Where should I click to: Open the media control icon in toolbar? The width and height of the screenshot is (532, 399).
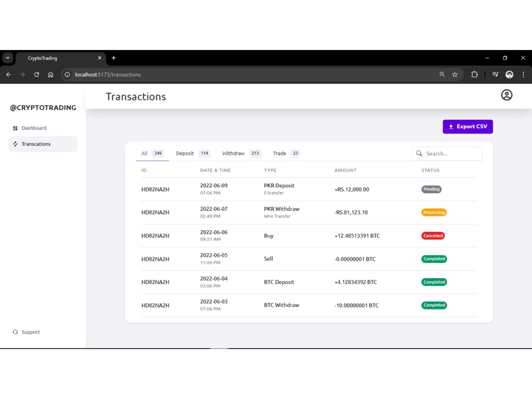[x=495, y=74]
